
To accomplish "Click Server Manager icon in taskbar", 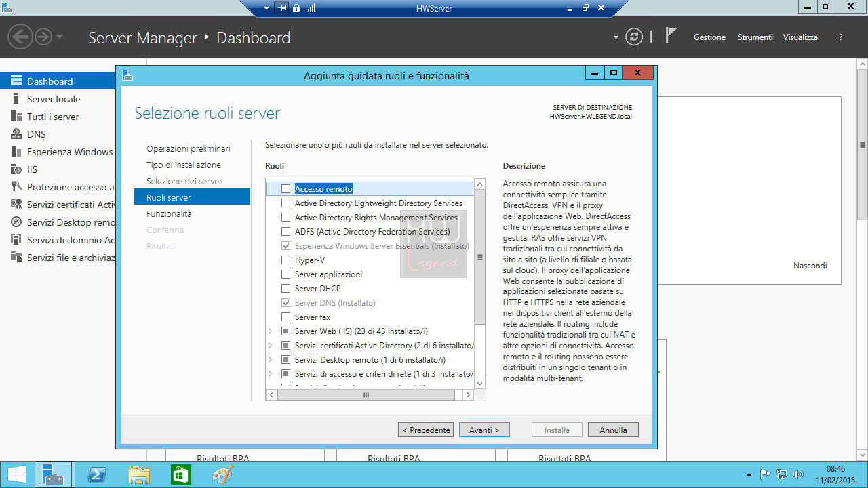I will pos(53,474).
